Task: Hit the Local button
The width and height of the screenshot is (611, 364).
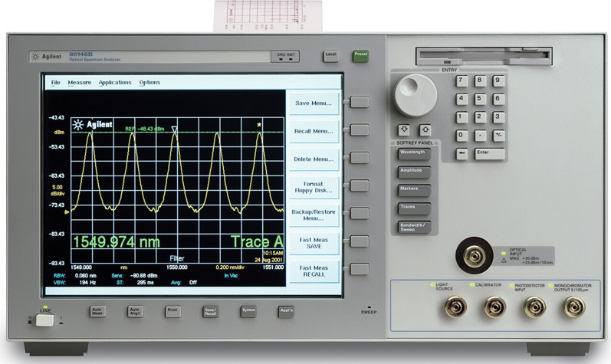Action: (331, 56)
